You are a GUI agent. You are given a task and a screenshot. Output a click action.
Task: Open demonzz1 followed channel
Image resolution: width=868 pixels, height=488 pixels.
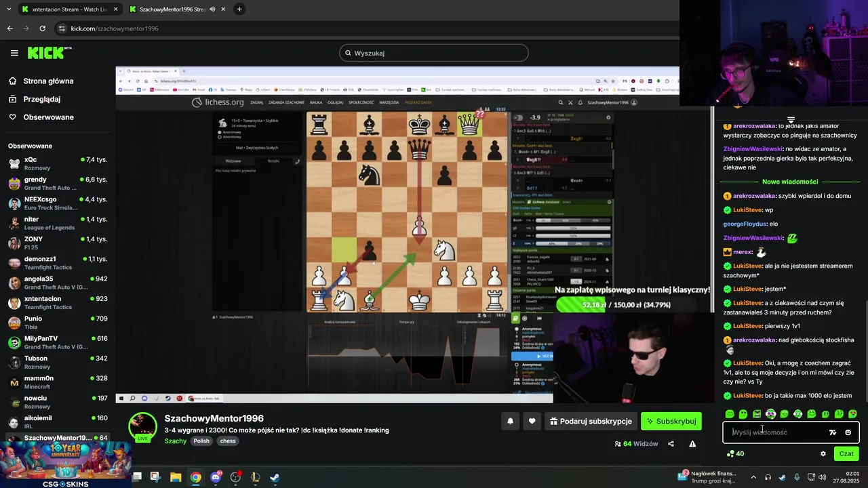(x=58, y=263)
